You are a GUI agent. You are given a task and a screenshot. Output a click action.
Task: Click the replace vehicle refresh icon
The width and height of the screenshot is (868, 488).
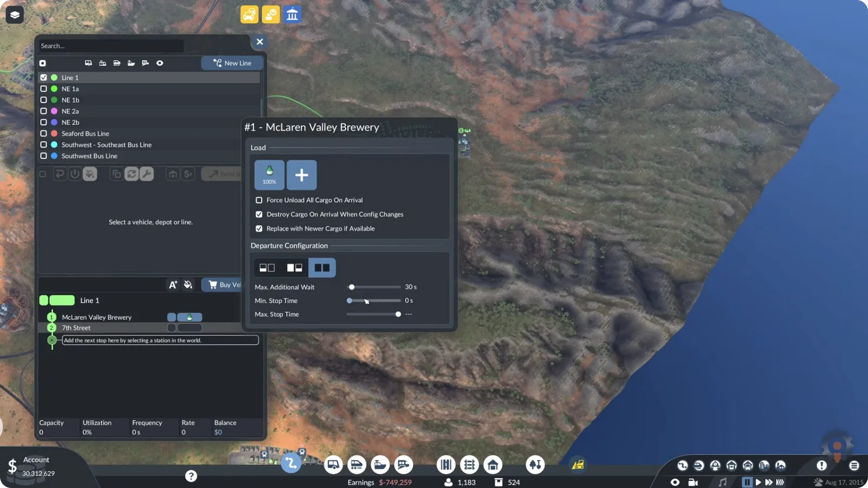tap(131, 174)
